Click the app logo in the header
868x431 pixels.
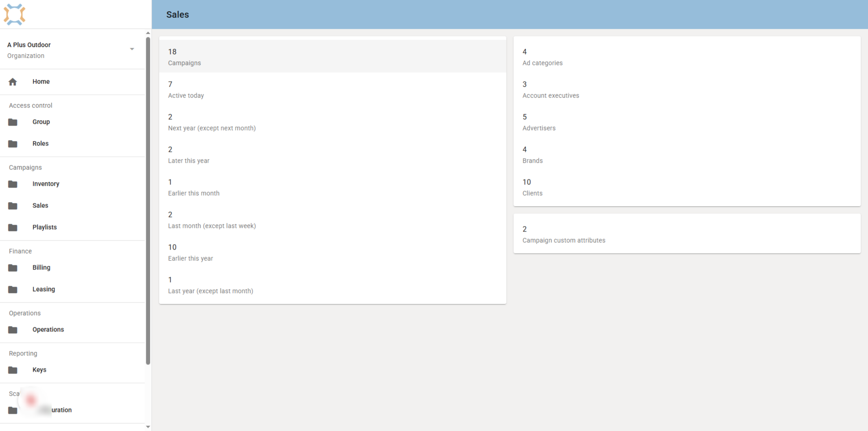click(14, 14)
